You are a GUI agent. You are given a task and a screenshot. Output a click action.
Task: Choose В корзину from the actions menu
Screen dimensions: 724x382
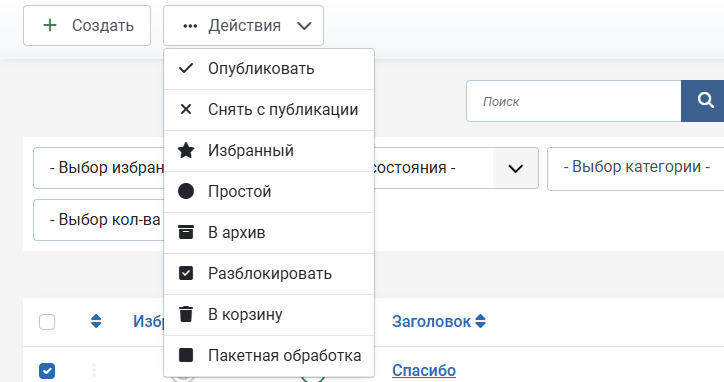point(269,315)
